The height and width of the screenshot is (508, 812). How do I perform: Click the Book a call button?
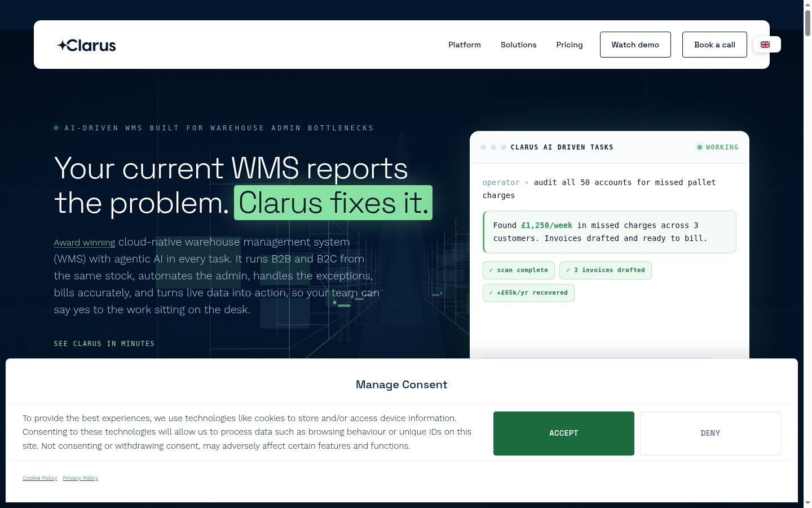click(x=714, y=45)
